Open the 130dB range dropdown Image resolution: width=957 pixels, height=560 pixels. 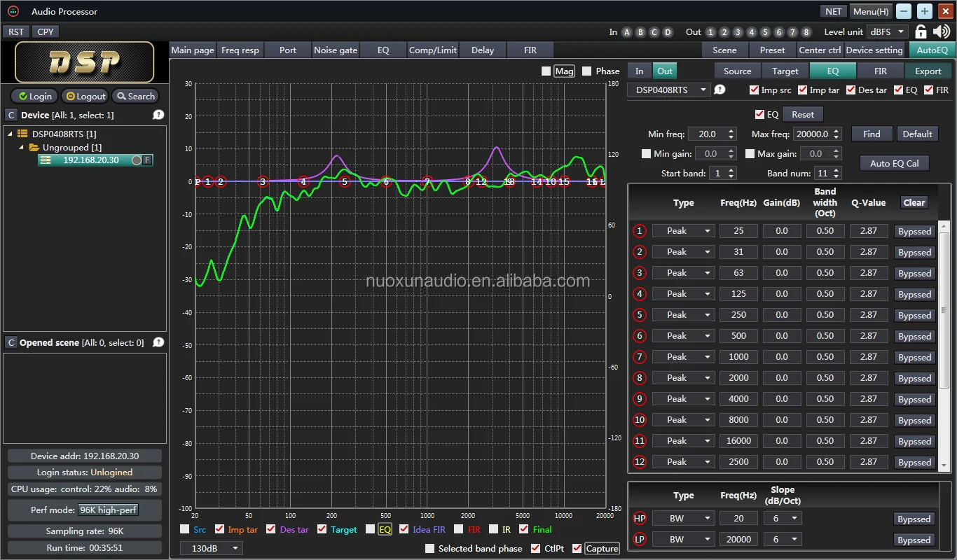coord(212,548)
